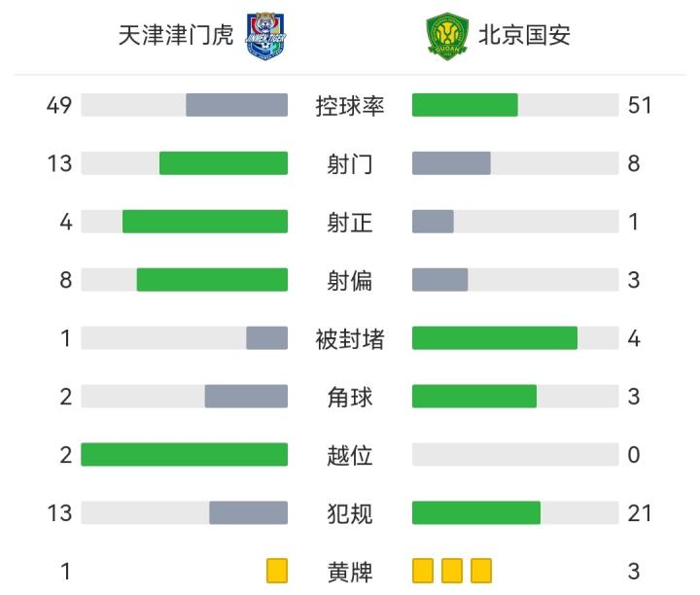700x595 pixels.
Task: Click the 犯规 fouls label
Action: coord(350,513)
